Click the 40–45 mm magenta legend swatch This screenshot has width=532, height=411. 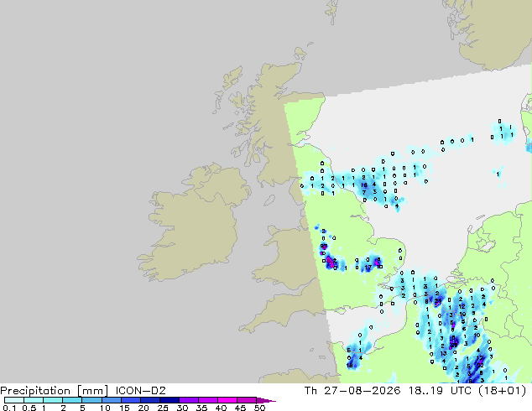(227, 400)
